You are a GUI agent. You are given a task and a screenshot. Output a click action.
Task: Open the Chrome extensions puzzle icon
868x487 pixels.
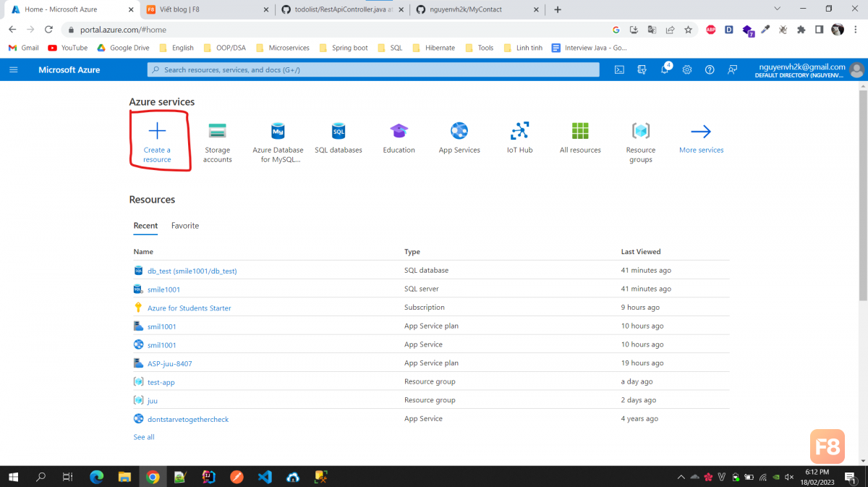[x=801, y=30]
